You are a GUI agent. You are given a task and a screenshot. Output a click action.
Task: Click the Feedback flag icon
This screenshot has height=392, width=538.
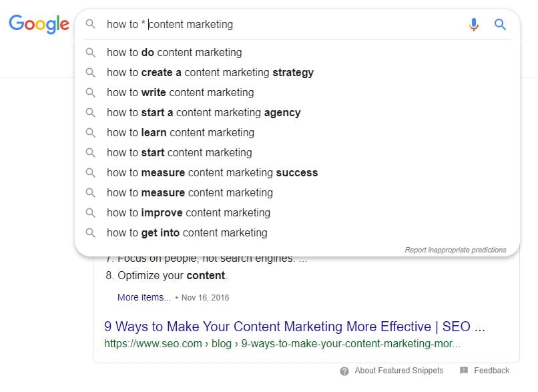464,370
